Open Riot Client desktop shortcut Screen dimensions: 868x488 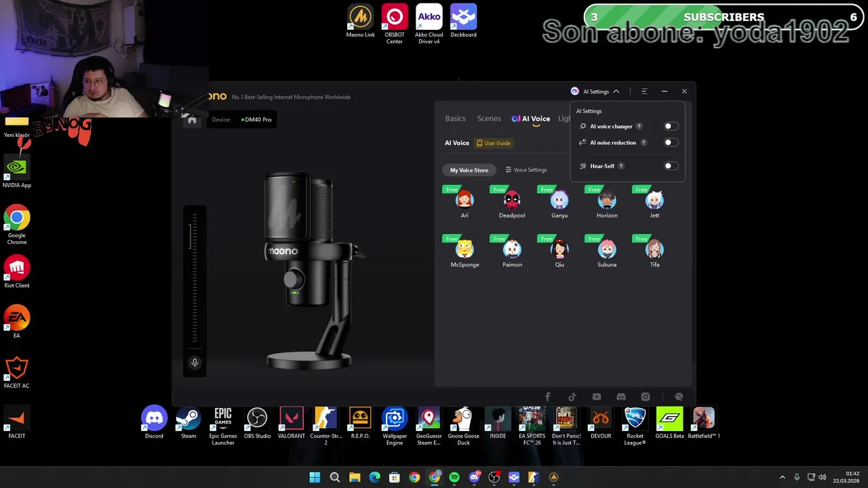point(17,272)
